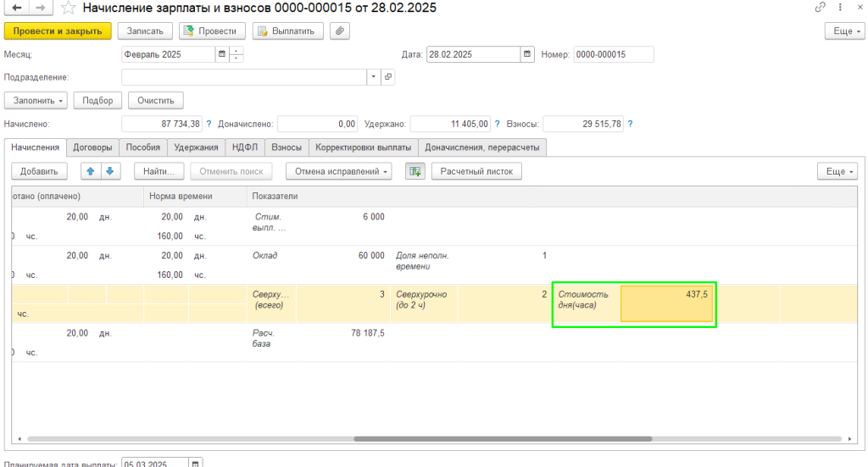Click the empty Подразделение input field
The image size is (868, 467).
point(244,77)
